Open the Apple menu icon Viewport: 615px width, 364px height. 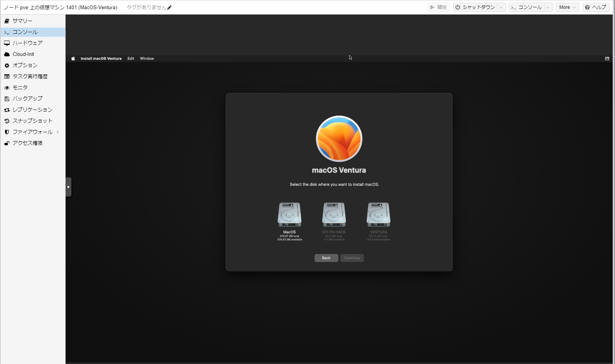pyautogui.click(x=73, y=59)
